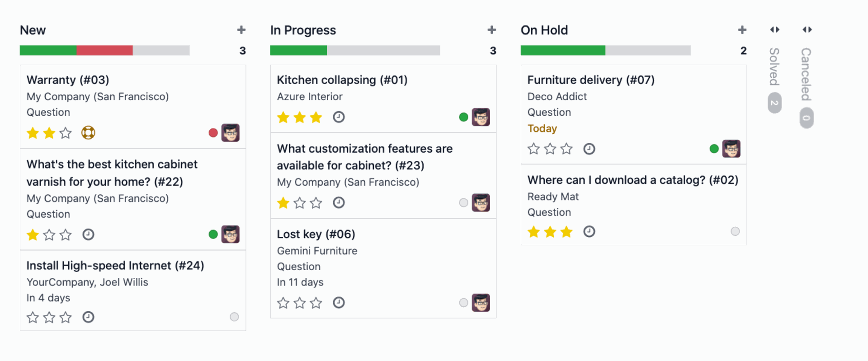
Task: Click the plus icon in New column
Action: (x=241, y=30)
